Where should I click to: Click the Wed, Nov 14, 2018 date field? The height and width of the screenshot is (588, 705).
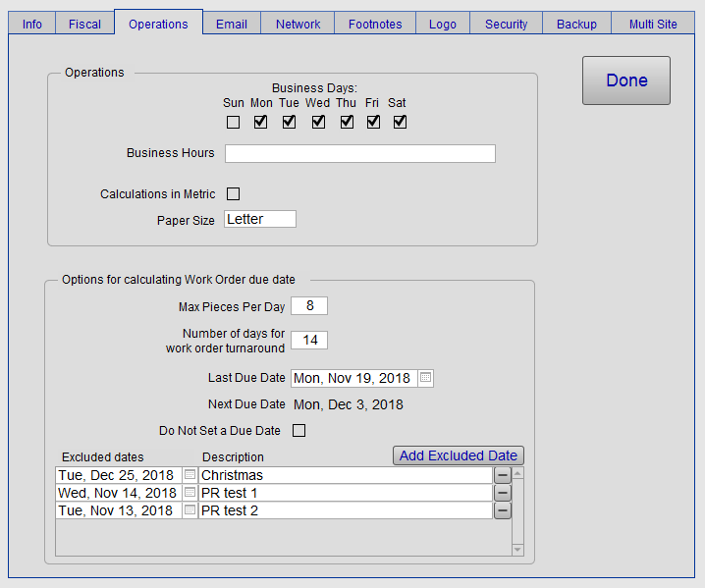119,493
